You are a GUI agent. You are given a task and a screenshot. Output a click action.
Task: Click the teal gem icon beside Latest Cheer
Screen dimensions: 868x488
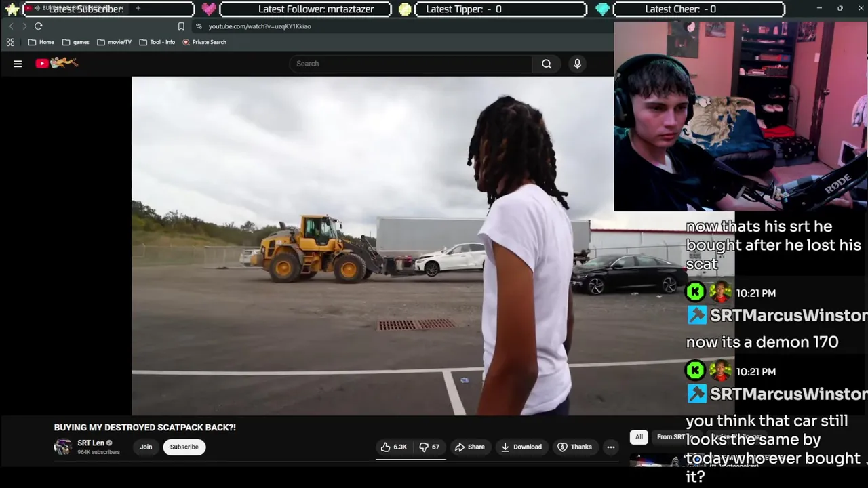(x=602, y=9)
